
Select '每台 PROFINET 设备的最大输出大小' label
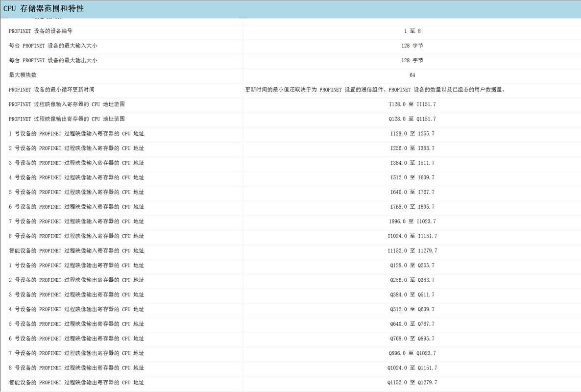click(53, 60)
